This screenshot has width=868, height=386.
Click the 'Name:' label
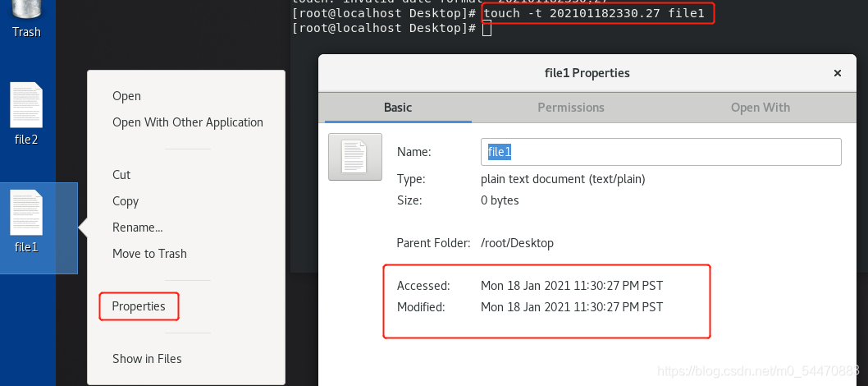tap(414, 152)
